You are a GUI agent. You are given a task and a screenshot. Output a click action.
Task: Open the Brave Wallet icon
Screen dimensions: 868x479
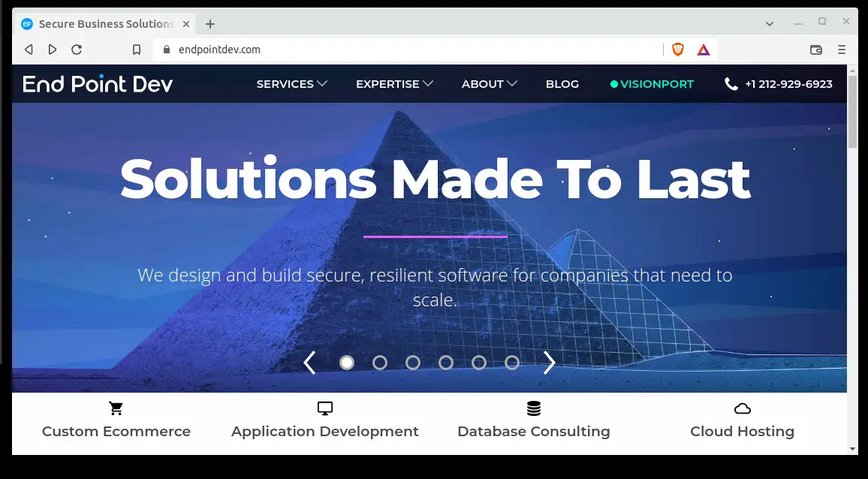click(x=816, y=50)
